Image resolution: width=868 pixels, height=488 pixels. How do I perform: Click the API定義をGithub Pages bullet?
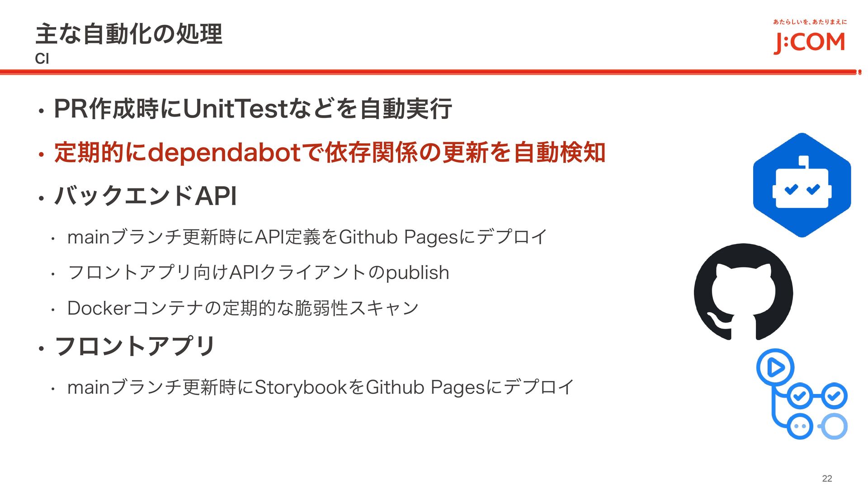[x=307, y=237]
